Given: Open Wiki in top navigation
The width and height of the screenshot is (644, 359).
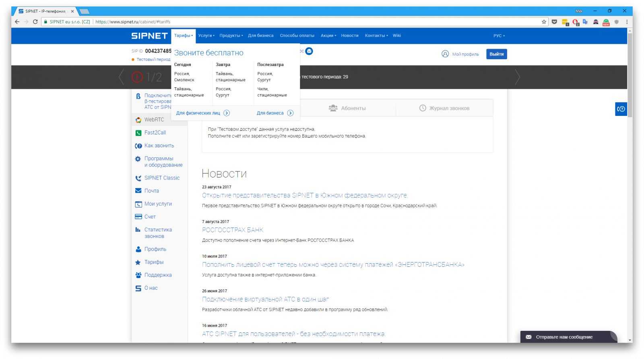Looking at the screenshot, I should point(397,36).
